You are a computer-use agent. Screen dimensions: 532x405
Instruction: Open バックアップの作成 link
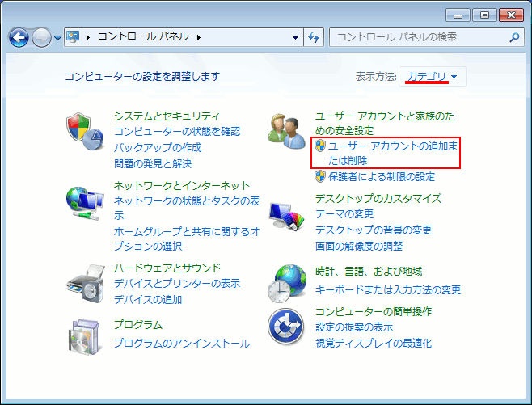click(x=158, y=147)
